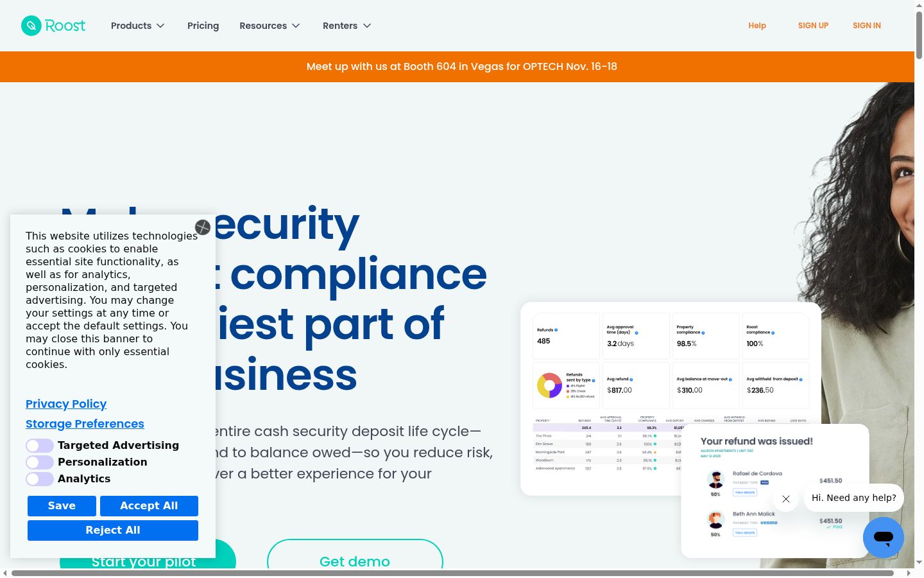Expand the Resources dropdown menu
This screenshot has width=924, height=578.
[269, 26]
